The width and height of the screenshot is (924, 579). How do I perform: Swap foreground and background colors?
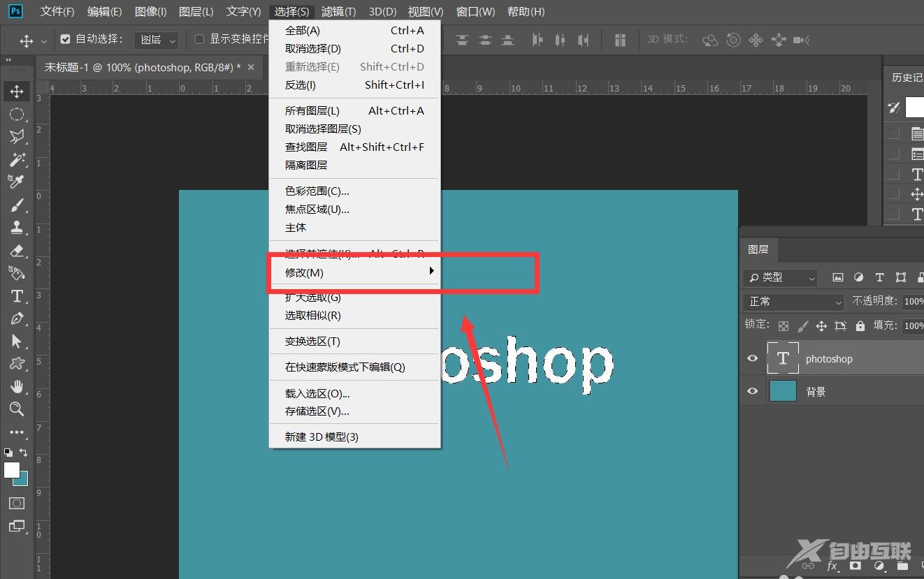tap(24, 453)
